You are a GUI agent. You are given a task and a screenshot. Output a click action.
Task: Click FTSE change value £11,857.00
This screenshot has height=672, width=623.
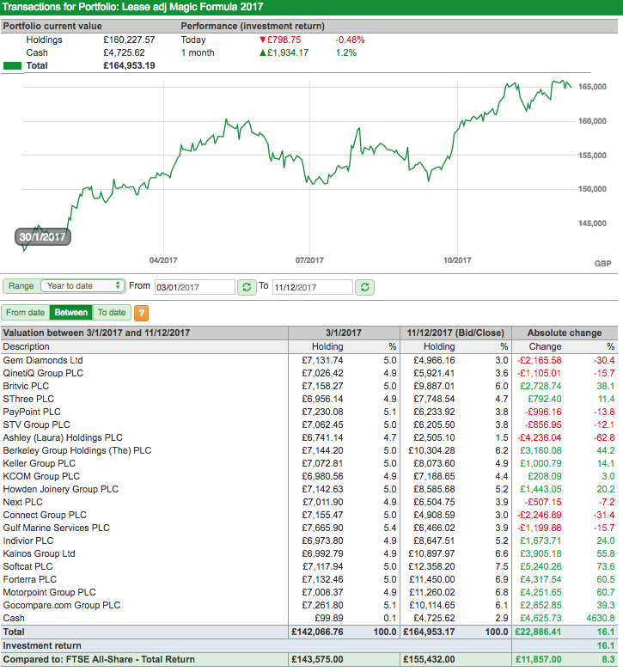point(538,659)
